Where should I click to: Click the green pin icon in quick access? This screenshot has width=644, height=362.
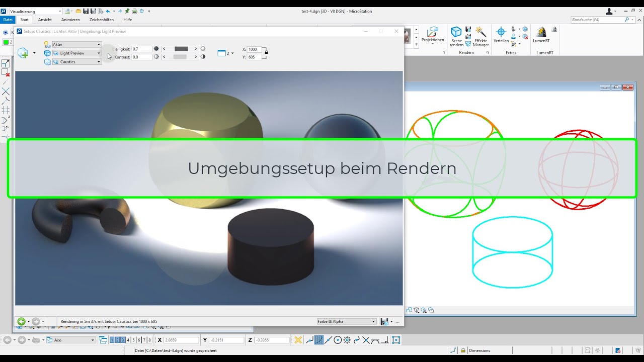127,11
